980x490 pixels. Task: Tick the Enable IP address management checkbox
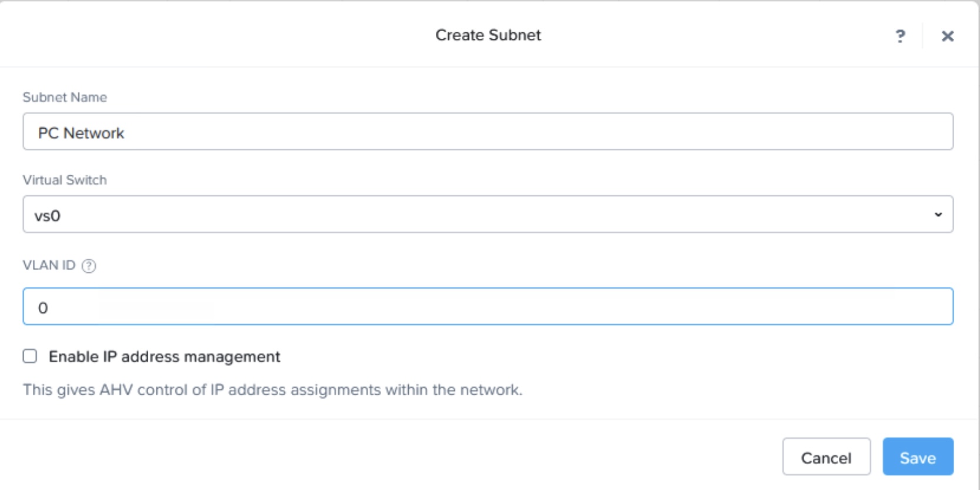point(30,356)
